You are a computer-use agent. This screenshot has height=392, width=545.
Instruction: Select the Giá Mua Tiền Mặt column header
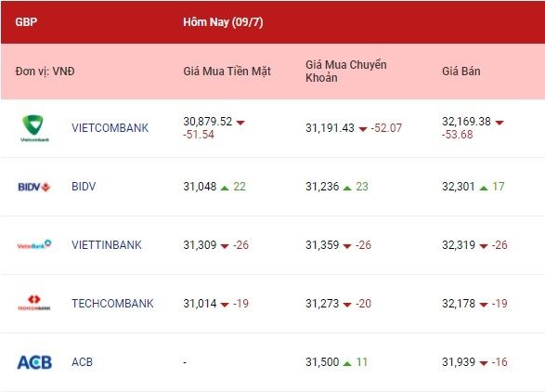(x=227, y=72)
